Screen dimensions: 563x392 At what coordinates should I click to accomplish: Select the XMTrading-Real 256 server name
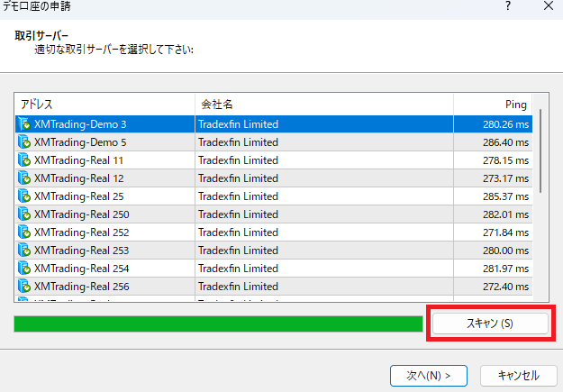pos(81,287)
